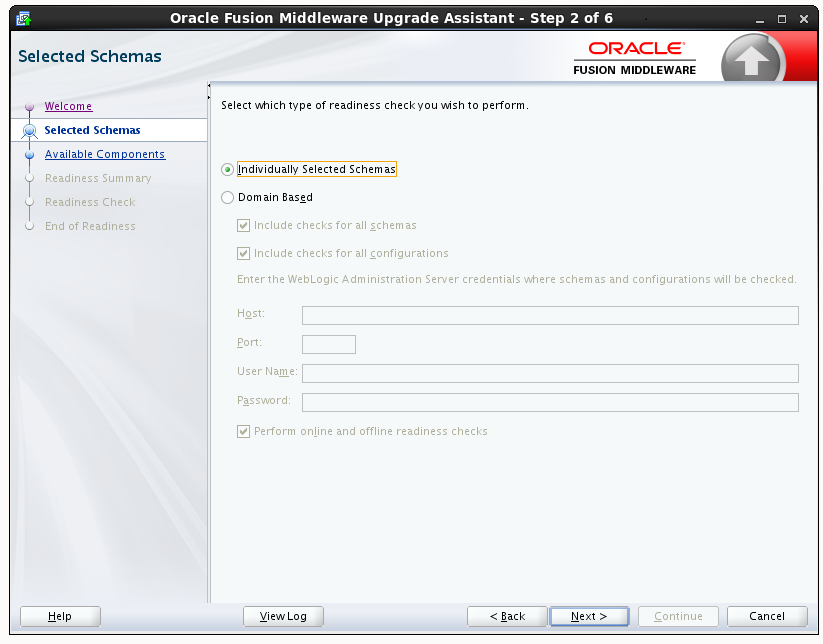Open the Available Components step link
Image resolution: width=823 pixels, height=644 pixels.
(105, 154)
